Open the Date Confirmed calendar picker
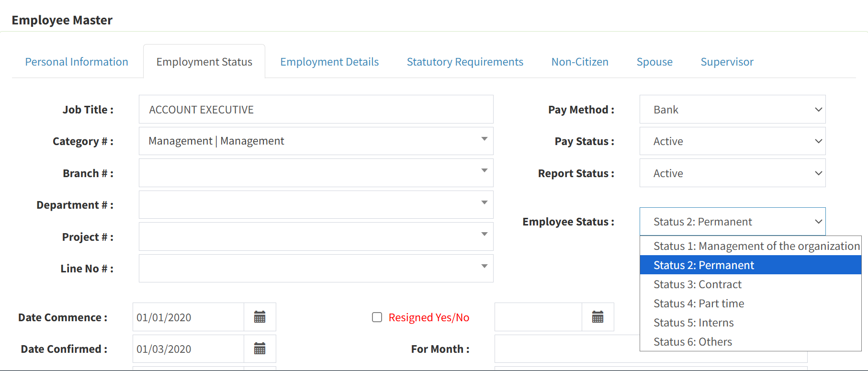Viewport: 868px width, 371px height. point(260,349)
